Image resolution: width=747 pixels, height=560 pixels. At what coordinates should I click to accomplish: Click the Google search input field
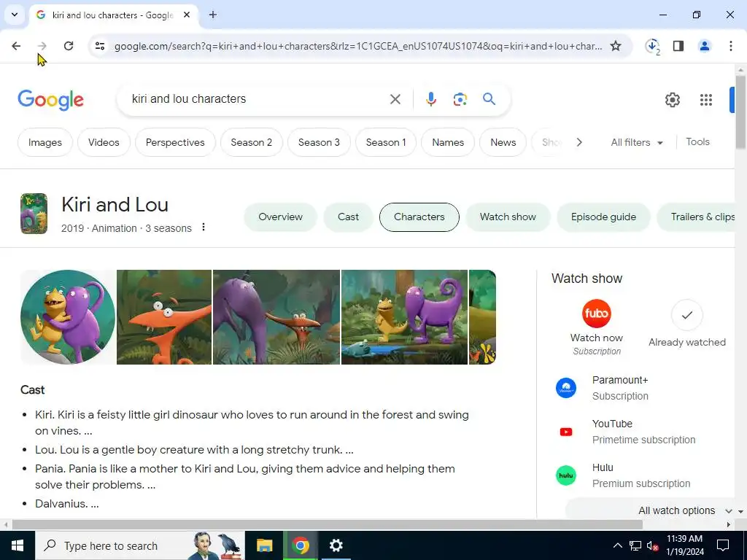pos(258,99)
